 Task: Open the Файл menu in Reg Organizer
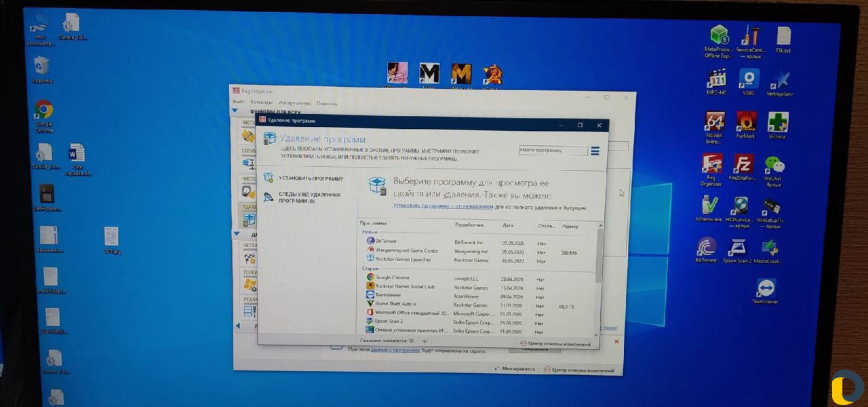238,102
